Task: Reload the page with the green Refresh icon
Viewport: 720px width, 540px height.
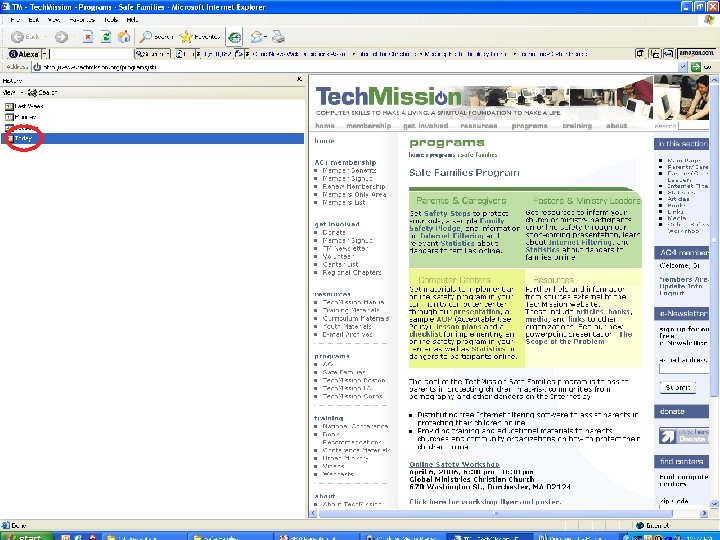Action: pyautogui.click(x=106, y=37)
